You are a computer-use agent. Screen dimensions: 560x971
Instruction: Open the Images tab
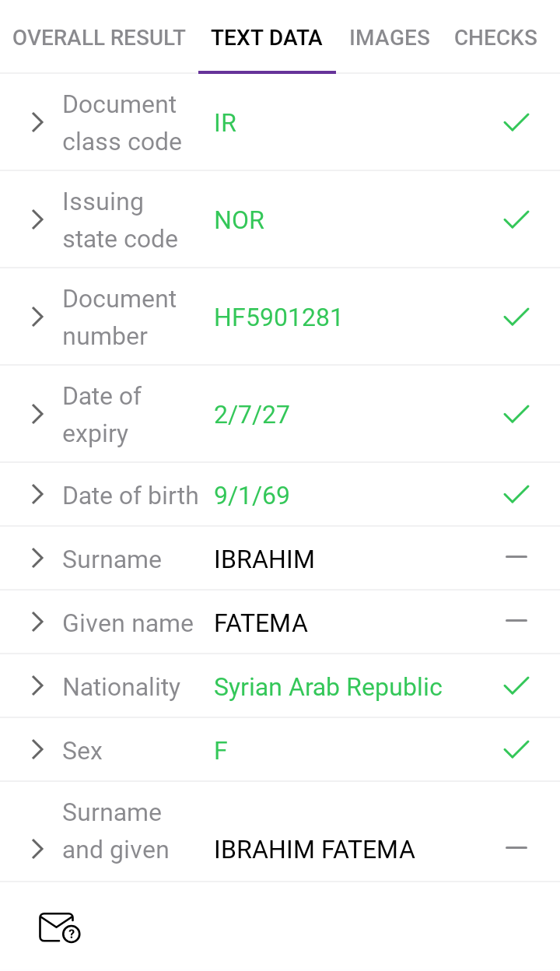click(390, 37)
